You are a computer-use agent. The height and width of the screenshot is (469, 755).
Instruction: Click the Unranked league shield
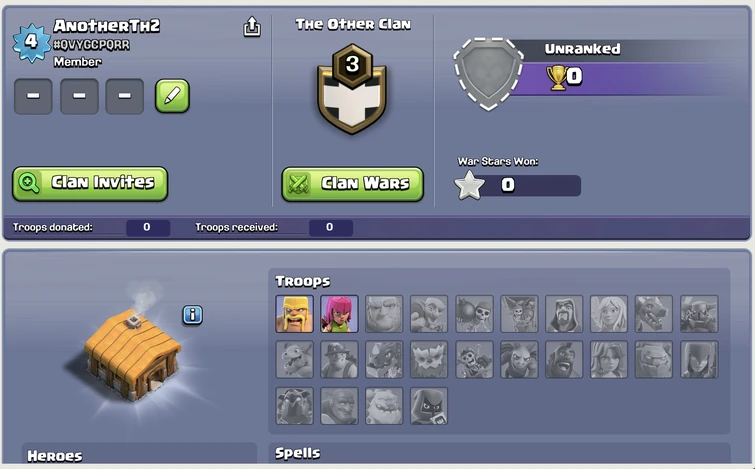(488, 73)
